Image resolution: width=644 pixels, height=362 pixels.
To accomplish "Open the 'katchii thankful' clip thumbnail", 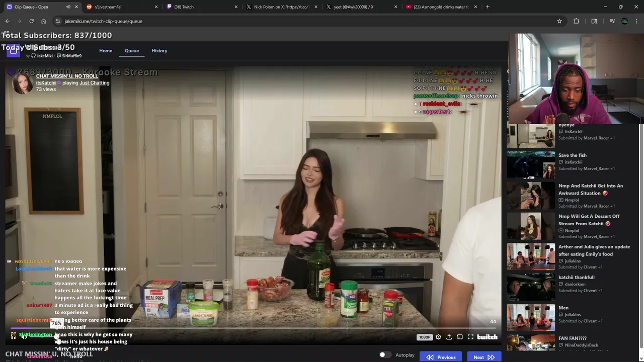I will (531, 287).
